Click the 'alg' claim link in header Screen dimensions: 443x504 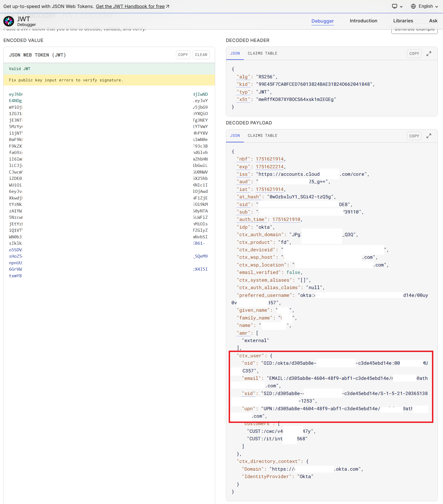[244, 77]
